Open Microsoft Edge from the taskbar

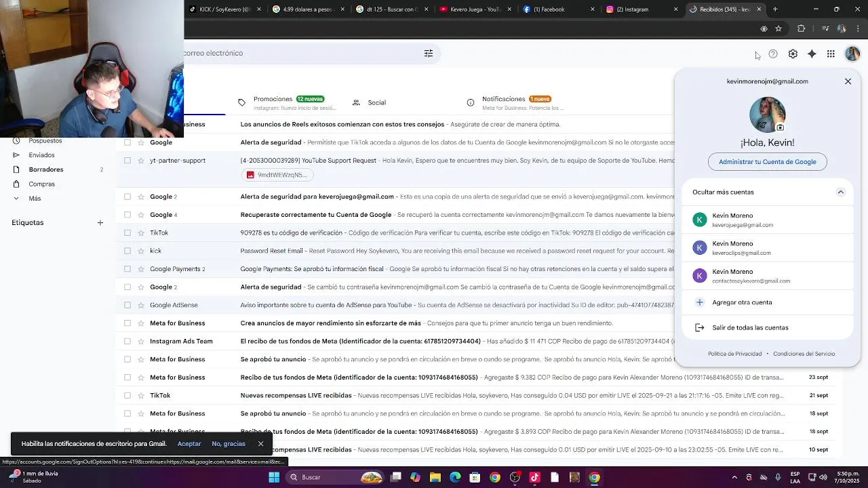[455, 477]
